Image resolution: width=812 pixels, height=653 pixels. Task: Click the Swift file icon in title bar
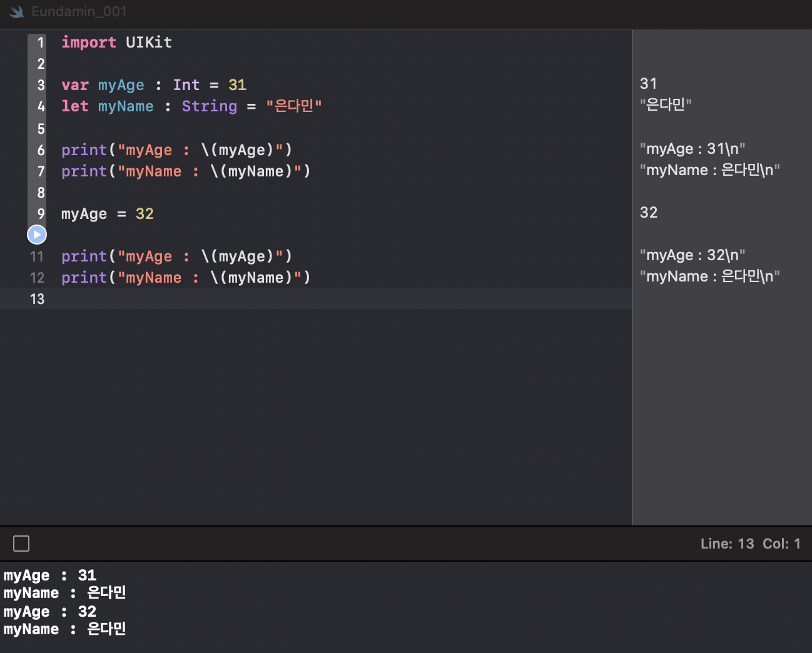(x=16, y=12)
